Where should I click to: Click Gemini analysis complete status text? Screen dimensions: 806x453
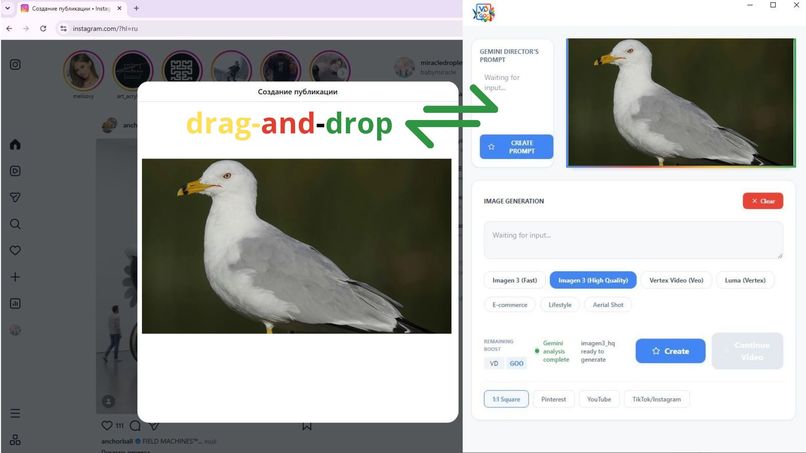(x=556, y=351)
